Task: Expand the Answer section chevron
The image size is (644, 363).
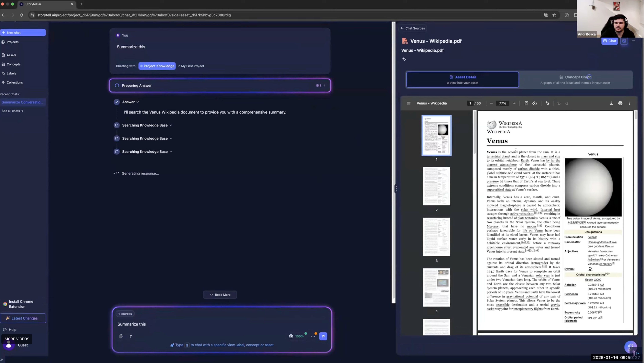Action: coord(138,102)
